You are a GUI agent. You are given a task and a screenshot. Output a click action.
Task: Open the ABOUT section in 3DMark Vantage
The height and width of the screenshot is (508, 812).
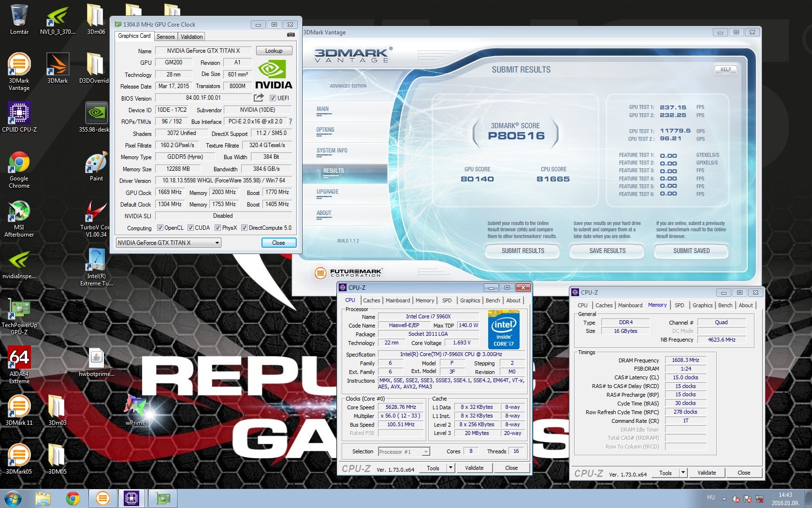click(324, 213)
